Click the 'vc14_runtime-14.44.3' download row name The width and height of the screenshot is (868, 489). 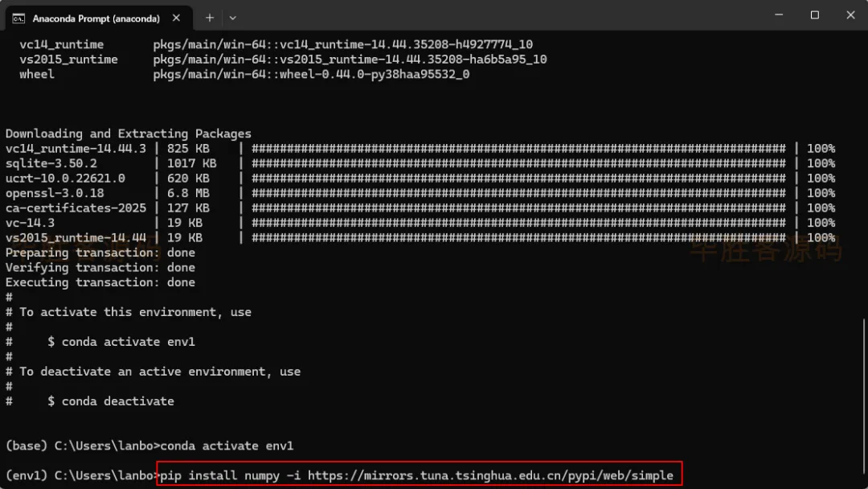coord(76,149)
